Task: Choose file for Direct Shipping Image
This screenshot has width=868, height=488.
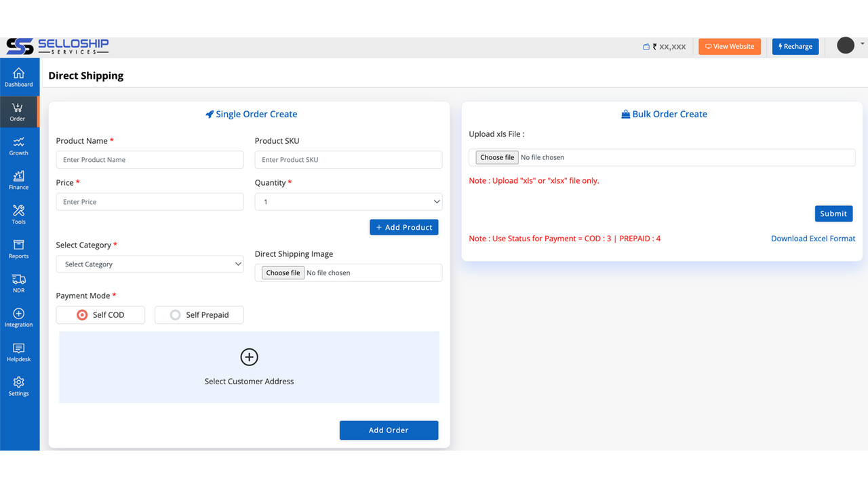Action: [283, 273]
